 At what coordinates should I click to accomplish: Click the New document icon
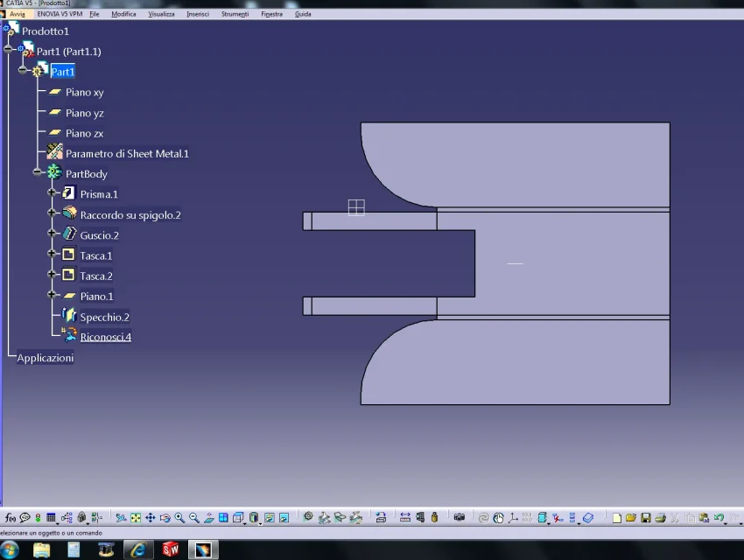(616, 518)
